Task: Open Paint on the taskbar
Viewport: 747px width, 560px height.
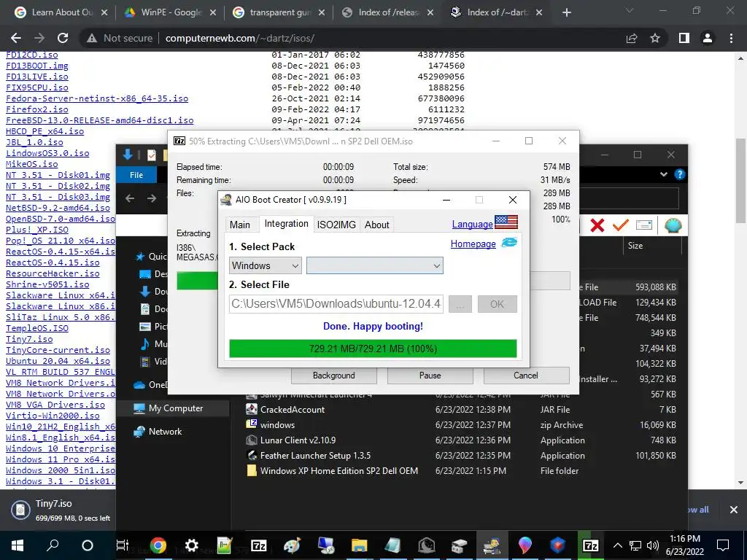Action: click(292, 545)
